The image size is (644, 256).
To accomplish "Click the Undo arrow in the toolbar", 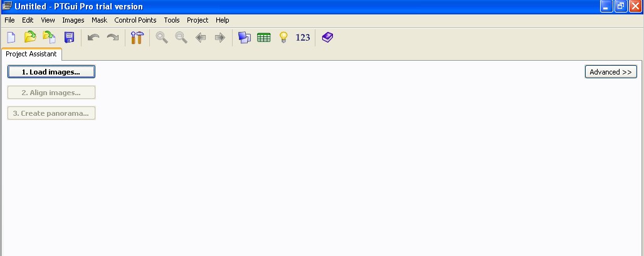I will pyautogui.click(x=93, y=38).
